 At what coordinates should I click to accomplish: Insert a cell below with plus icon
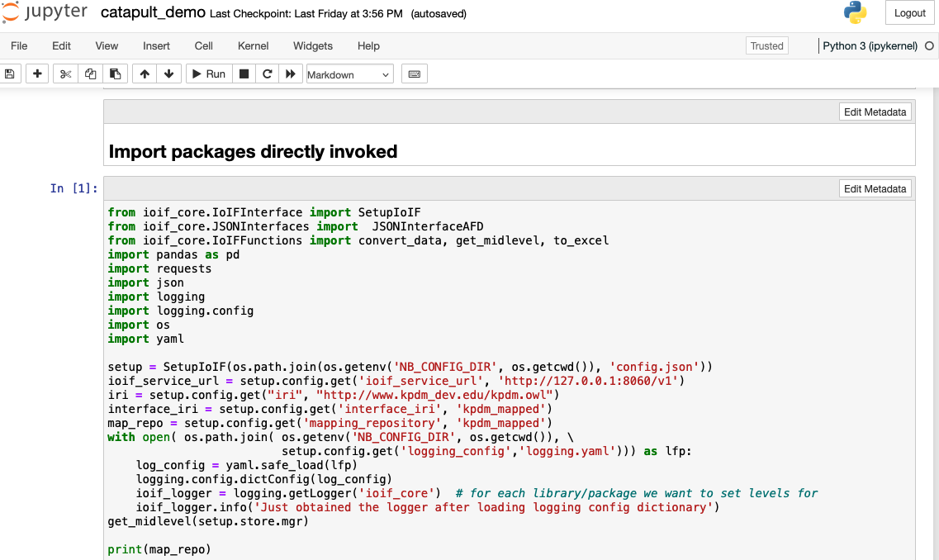pyautogui.click(x=37, y=74)
